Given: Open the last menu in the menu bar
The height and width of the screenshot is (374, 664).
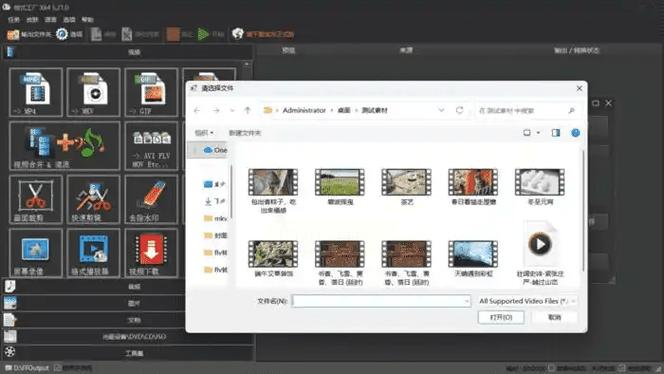Looking at the screenshot, I should pyautogui.click(x=87, y=19).
